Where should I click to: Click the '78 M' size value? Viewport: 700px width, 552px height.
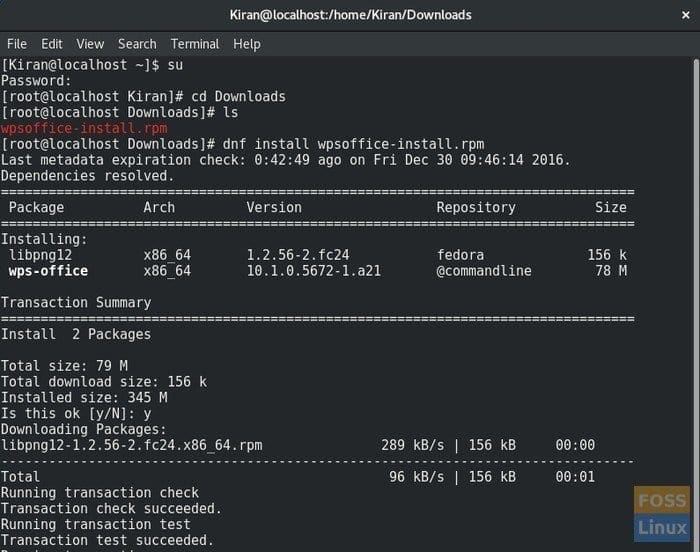point(611,271)
